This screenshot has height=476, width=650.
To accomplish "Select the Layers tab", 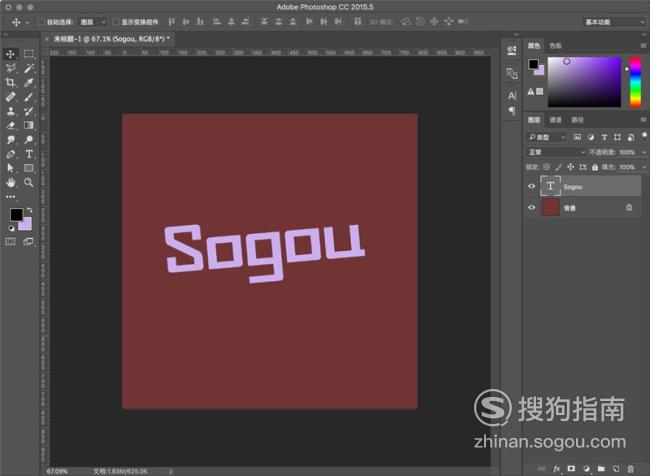I will click(x=534, y=120).
